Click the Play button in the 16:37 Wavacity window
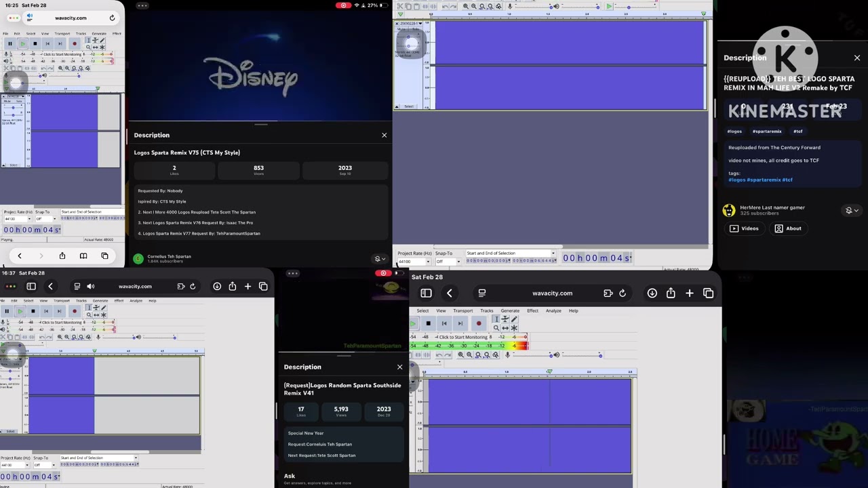This screenshot has width=868, height=488. tap(20, 311)
